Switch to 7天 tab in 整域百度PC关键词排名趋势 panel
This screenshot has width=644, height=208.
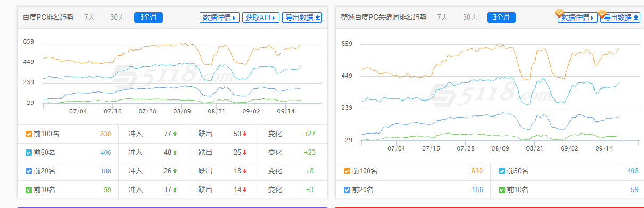point(443,17)
